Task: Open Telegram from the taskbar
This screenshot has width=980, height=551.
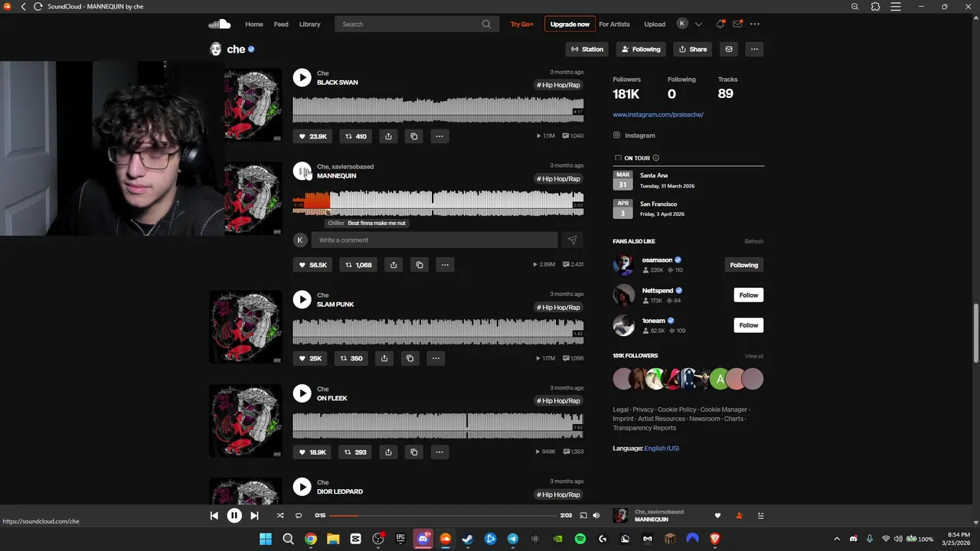Action: click(x=513, y=539)
